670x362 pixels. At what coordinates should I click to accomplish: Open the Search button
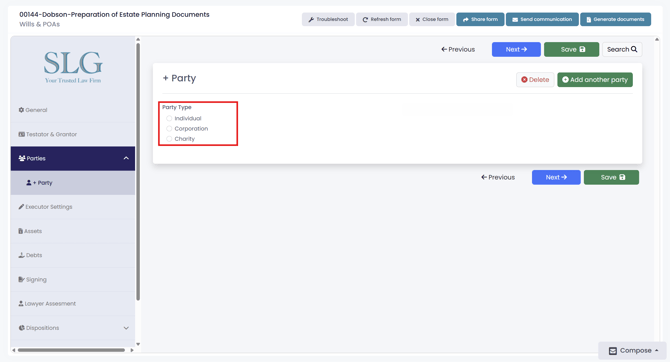[622, 49]
